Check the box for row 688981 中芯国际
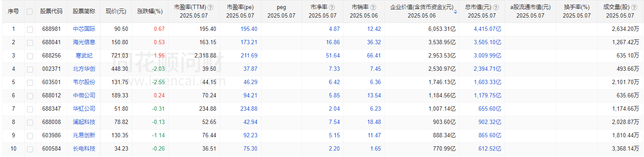The image size is (644, 157). tap(30, 29)
